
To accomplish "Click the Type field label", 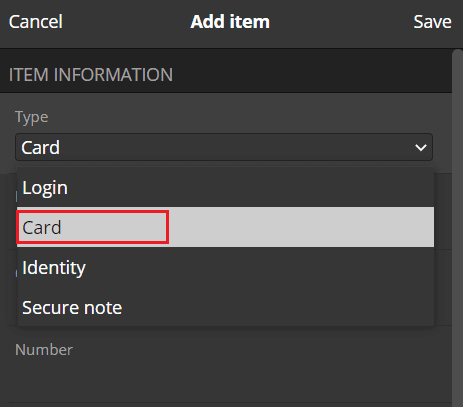I will pyautogui.click(x=32, y=117).
